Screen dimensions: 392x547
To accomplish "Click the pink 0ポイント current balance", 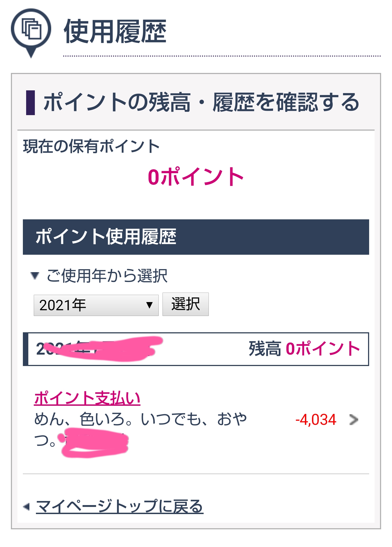I will coord(195,177).
